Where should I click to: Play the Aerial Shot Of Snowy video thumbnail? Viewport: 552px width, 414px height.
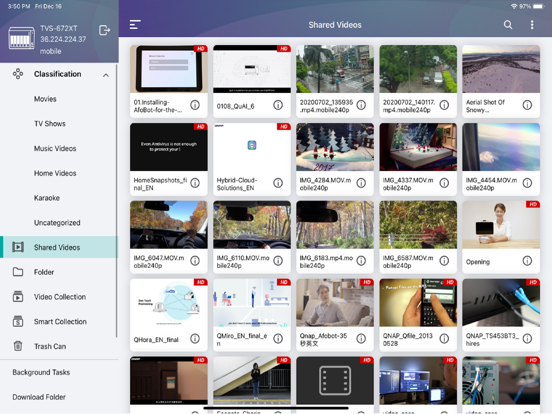tap(501, 69)
